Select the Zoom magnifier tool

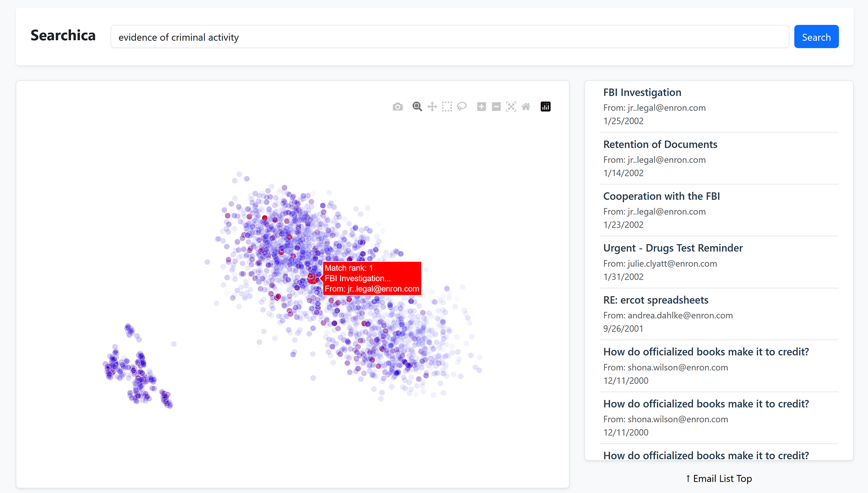[x=417, y=107]
